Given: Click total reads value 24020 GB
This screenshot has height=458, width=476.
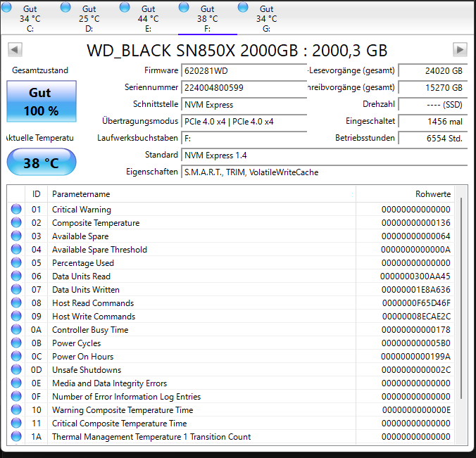Looking at the screenshot, I should pyautogui.click(x=433, y=70).
